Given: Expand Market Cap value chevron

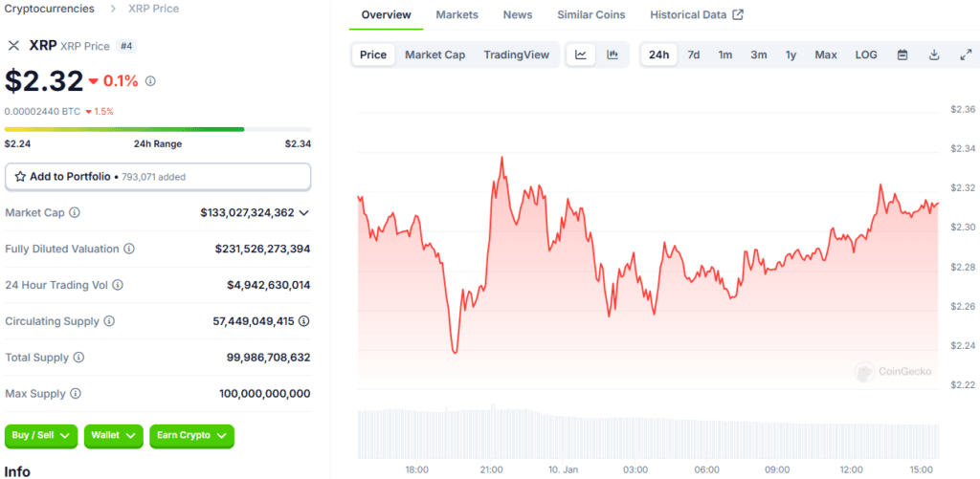Looking at the screenshot, I should click(303, 213).
